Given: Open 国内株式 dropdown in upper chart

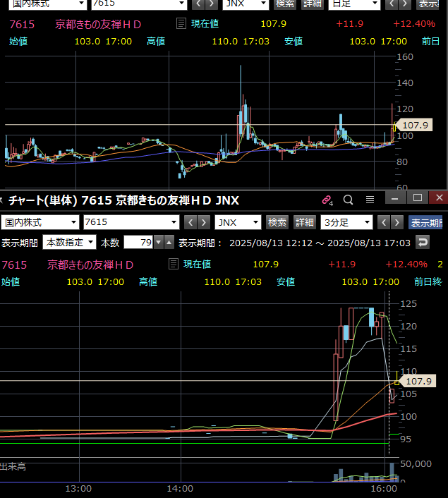Looking at the screenshot, I should click(x=48, y=4).
